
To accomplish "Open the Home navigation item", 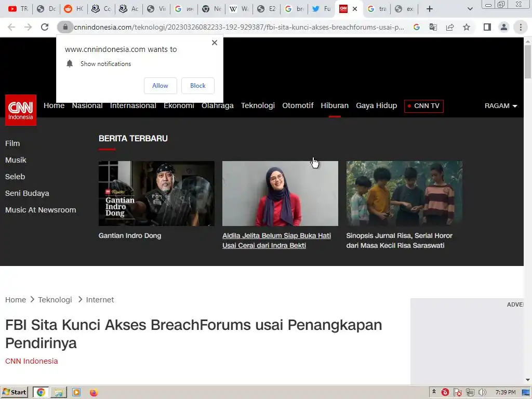I will 54,105.
